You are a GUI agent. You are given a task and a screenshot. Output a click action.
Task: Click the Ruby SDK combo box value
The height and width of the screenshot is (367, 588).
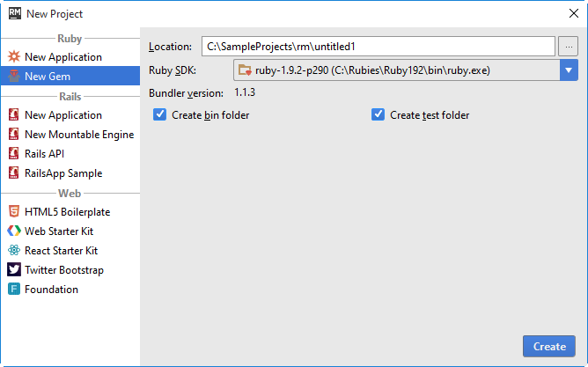(397, 70)
